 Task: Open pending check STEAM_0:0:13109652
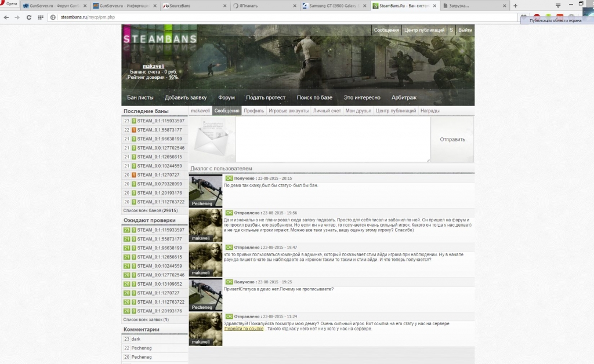160,284
